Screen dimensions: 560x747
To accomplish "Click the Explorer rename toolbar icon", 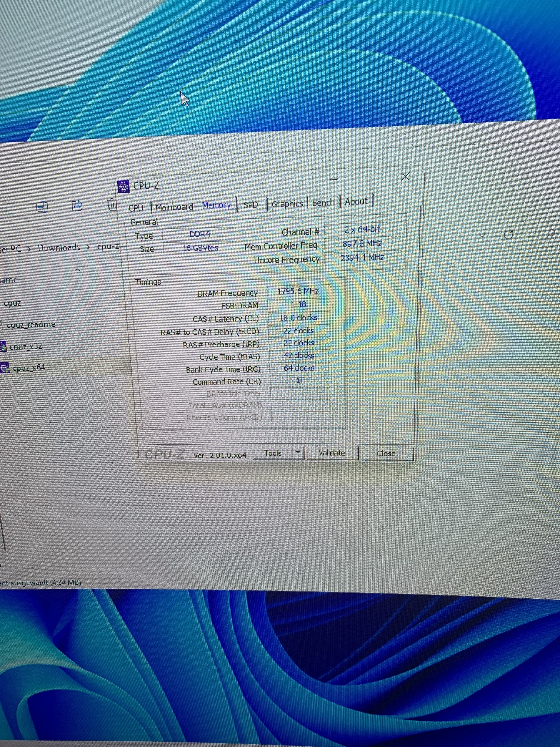I will tap(42, 206).
